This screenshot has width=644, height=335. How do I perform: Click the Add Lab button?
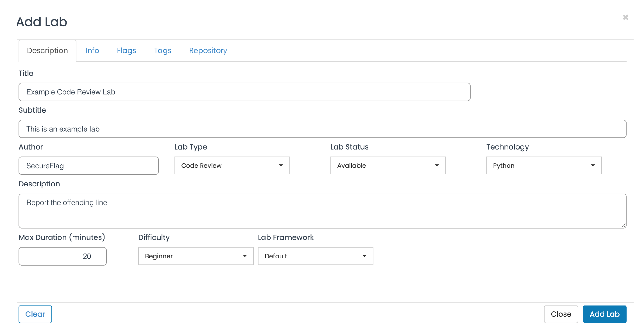pos(605,314)
